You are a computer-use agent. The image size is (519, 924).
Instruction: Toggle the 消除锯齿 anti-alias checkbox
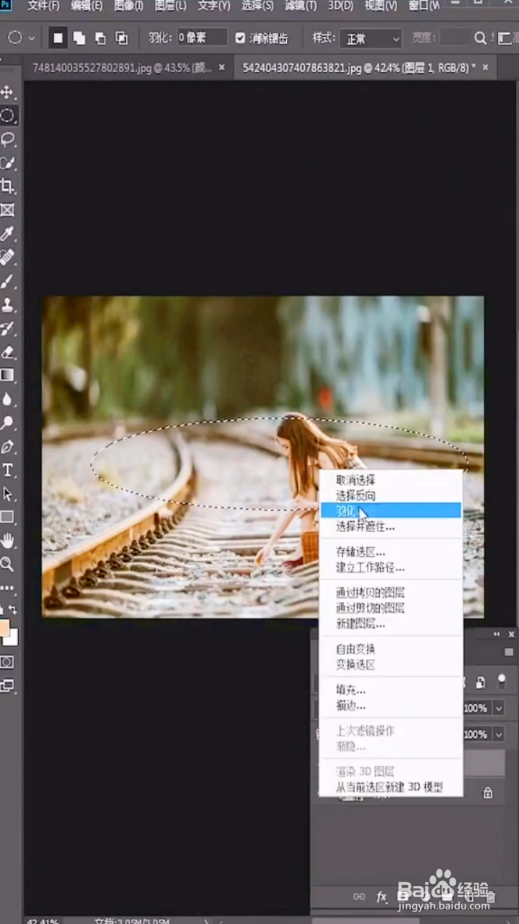point(240,38)
